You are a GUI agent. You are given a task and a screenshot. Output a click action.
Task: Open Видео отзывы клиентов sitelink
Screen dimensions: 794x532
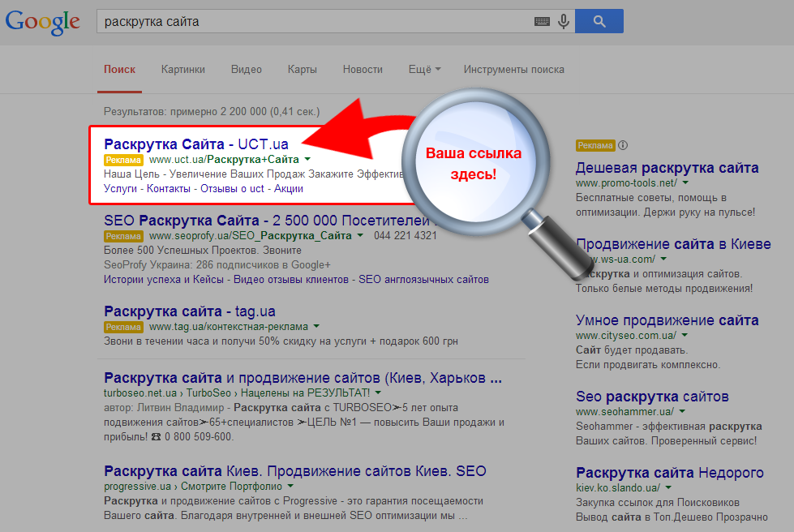[x=290, y=280]
